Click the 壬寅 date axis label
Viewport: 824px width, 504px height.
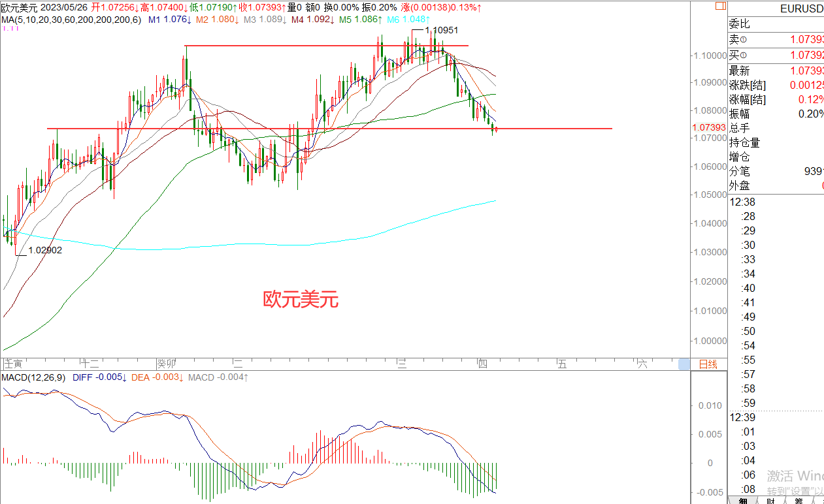(14, 364)
